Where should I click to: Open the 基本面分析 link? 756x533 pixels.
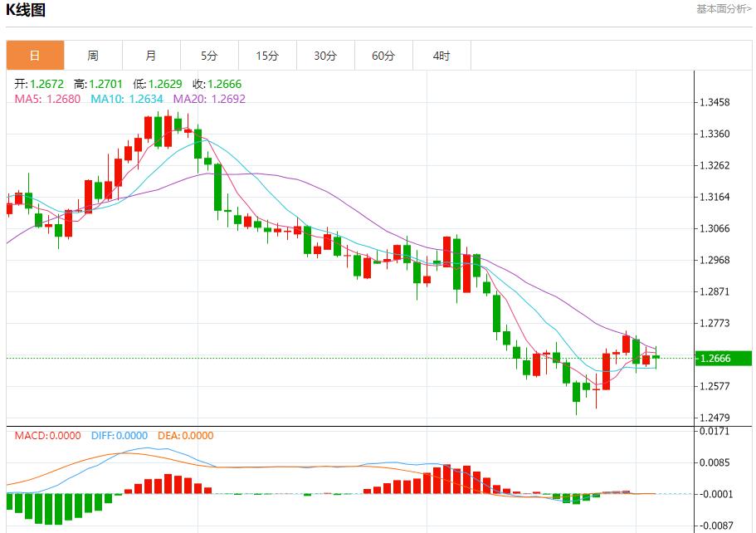pos(724,9)
